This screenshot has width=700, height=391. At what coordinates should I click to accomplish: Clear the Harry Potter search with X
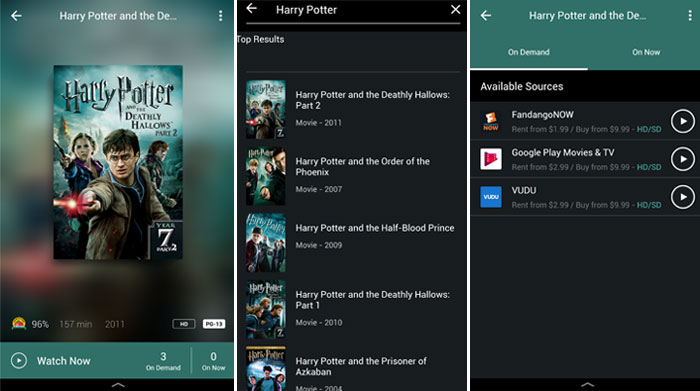[x=455, y=9]
